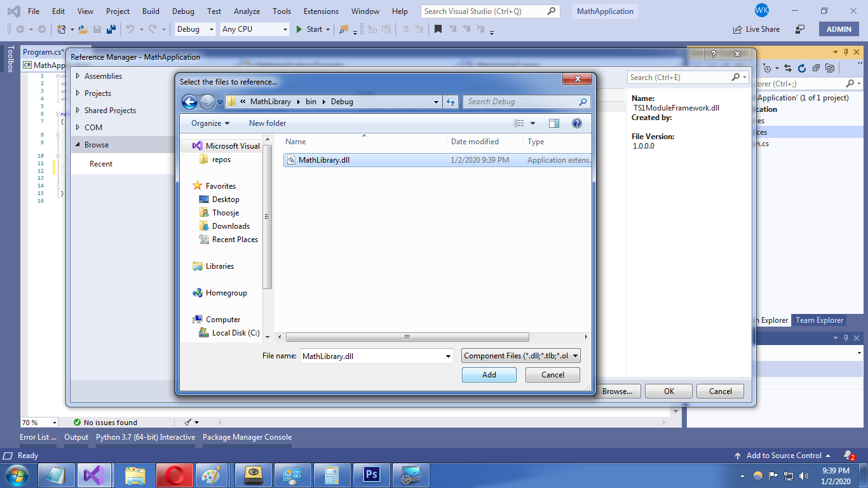Open the address bar path dropdown
Viewport: 868px width, 488px height.
[x=436, y=102]
